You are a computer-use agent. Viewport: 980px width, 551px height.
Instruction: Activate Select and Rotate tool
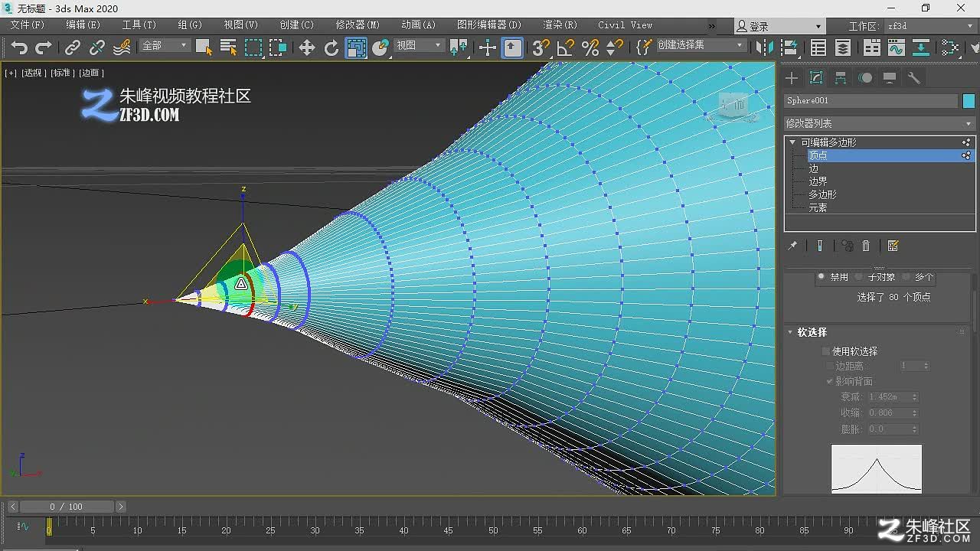point(332,47)
